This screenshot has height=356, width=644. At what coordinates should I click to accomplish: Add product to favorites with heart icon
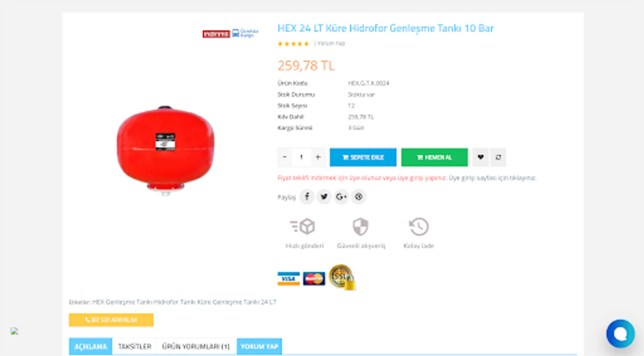(481, 157)
